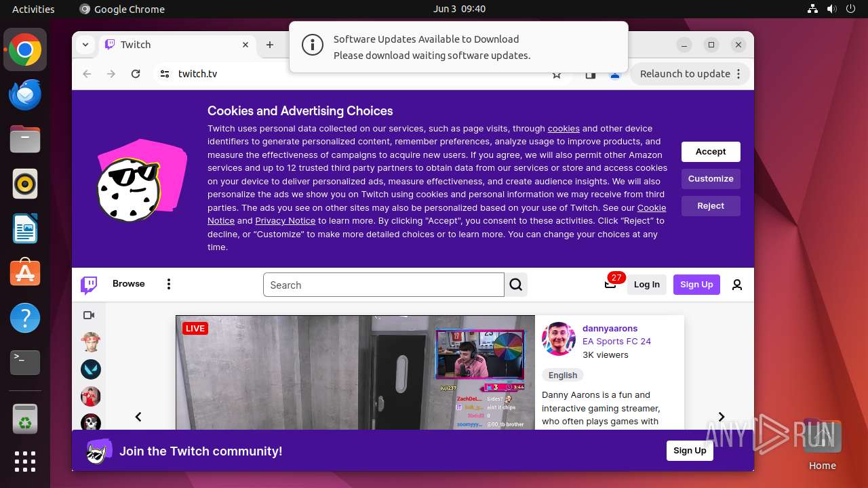Open the cookies link in banner text
Viewport: 868px width, 488px height.
tap(564, 128)
